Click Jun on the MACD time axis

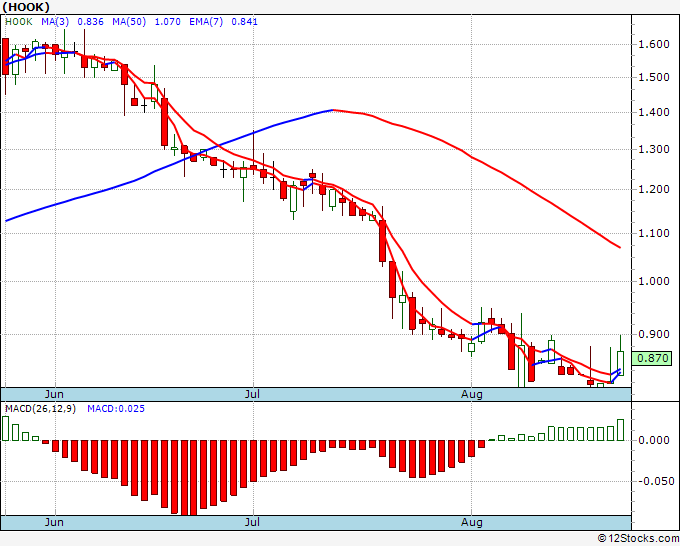[54, 522]
